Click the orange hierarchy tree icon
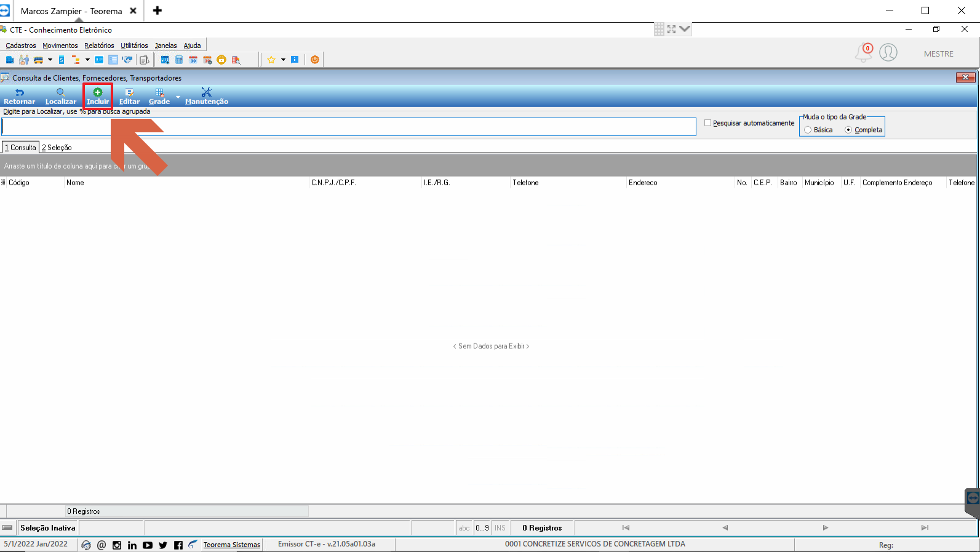Screen dimensions: 980x552 (76, 60)
